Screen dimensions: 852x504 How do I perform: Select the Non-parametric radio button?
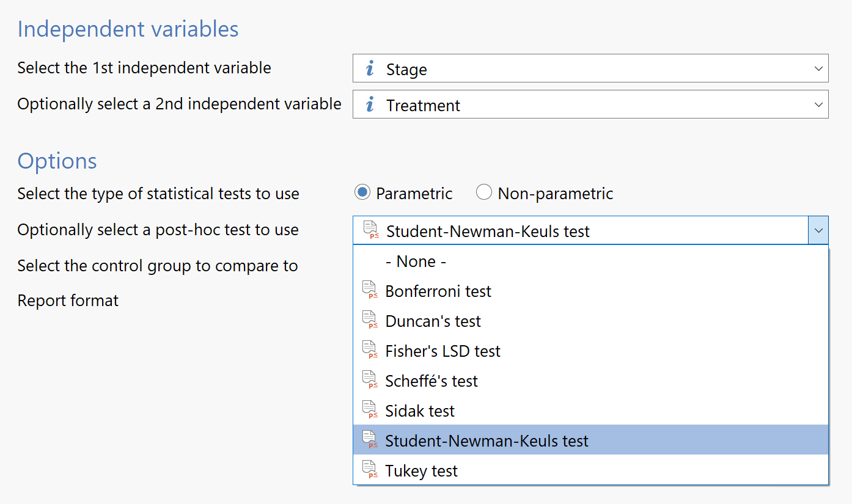tap(484, 193)
